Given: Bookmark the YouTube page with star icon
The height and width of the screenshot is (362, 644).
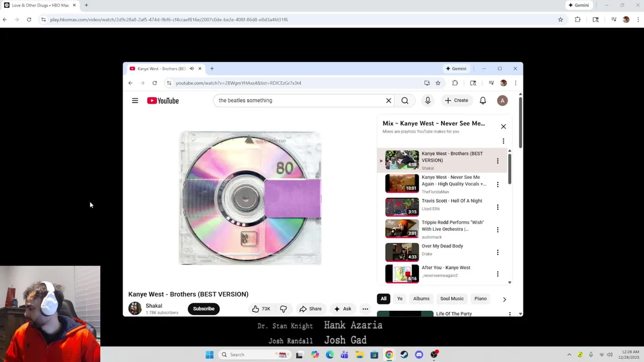Looking at the screenshot, I should pos(438,83).
